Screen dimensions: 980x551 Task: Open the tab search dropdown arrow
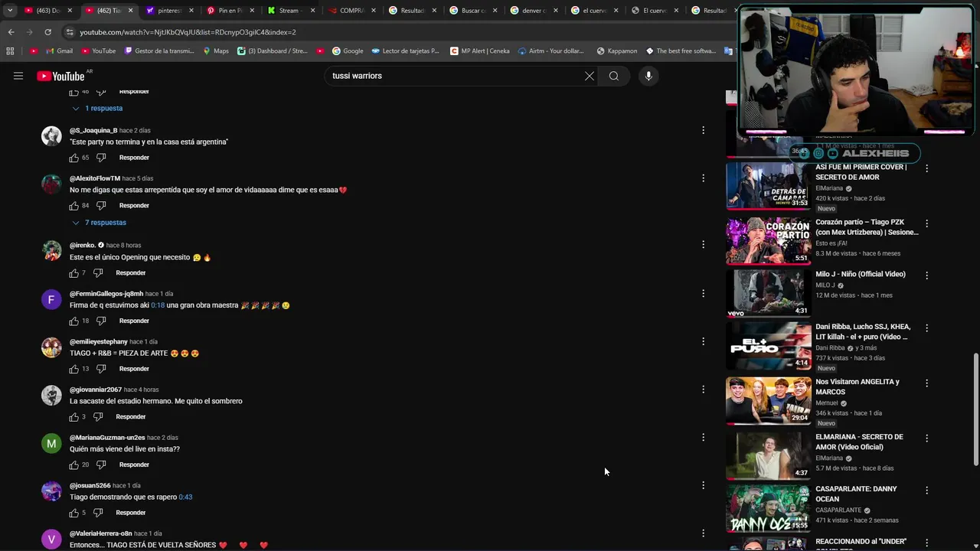pyautogui.click(x=10, y=11)
